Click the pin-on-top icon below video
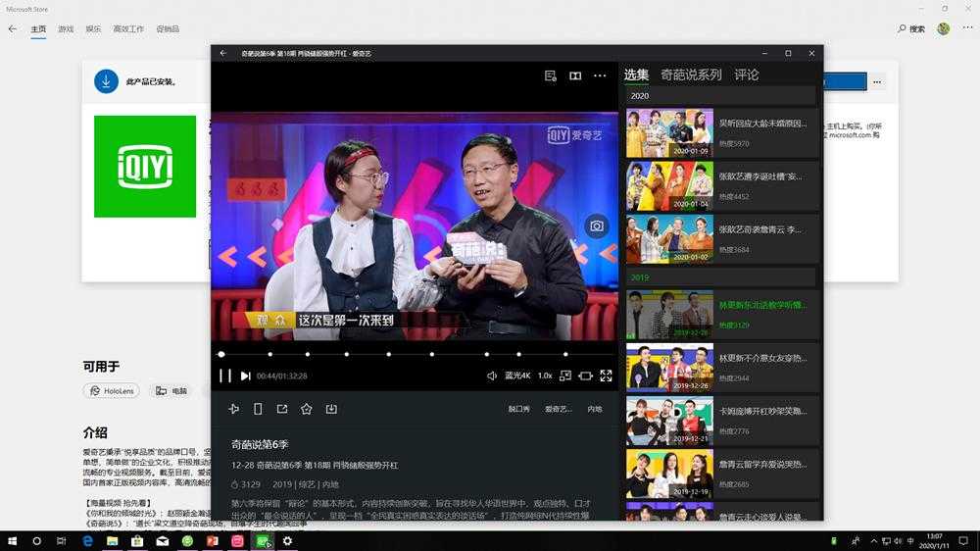 pyautogui.click(x=234, y=409)
